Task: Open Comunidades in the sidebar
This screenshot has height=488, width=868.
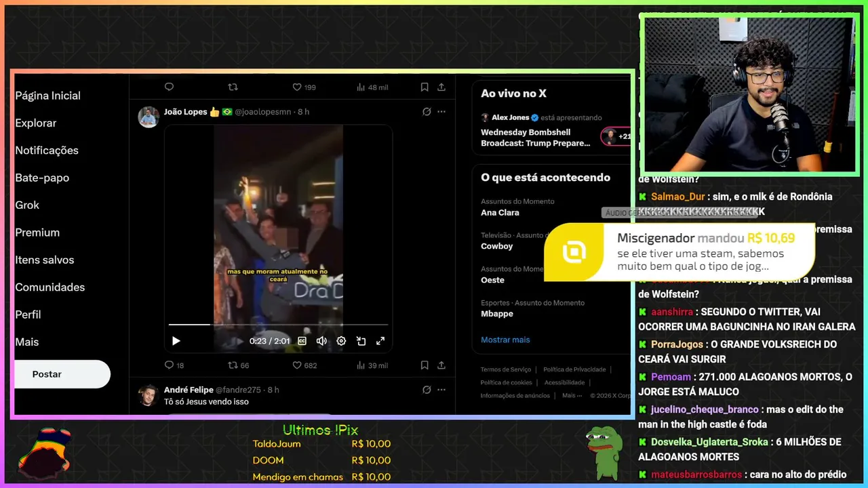Action: coord(50,287)
